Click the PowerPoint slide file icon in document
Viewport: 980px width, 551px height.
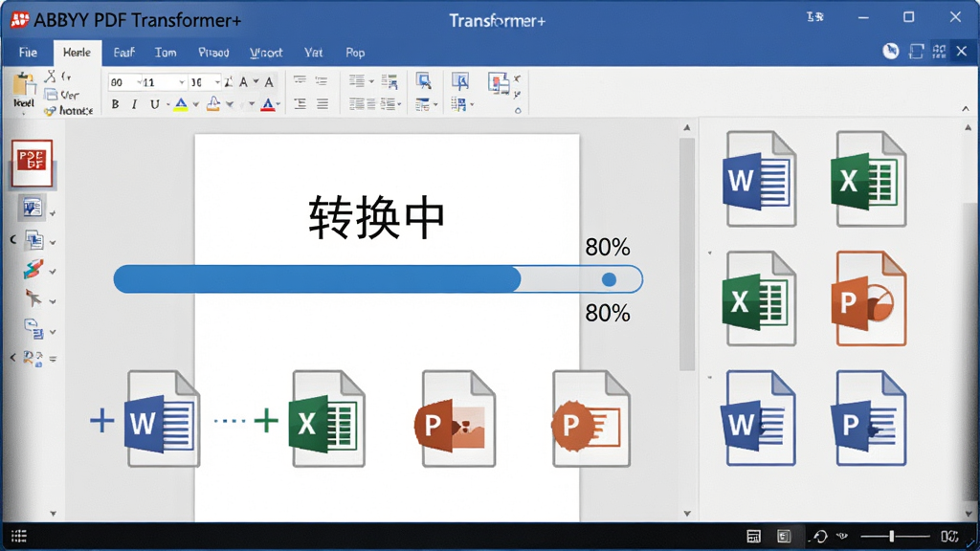click(590, 419)
